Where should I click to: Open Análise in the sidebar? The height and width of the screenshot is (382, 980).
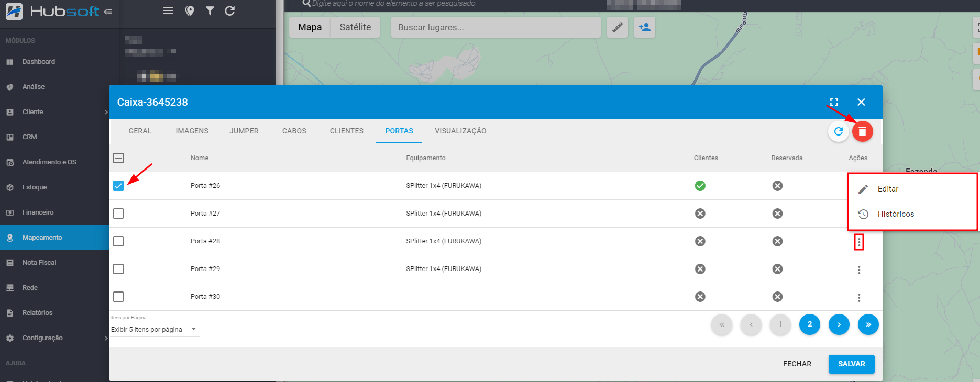click(x=54, y=87)
